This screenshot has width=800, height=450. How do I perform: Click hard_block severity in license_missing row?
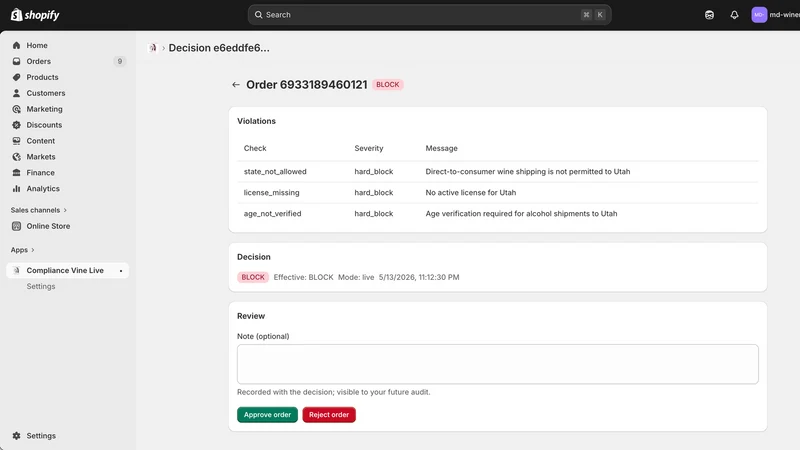click(x=373, y=192)
